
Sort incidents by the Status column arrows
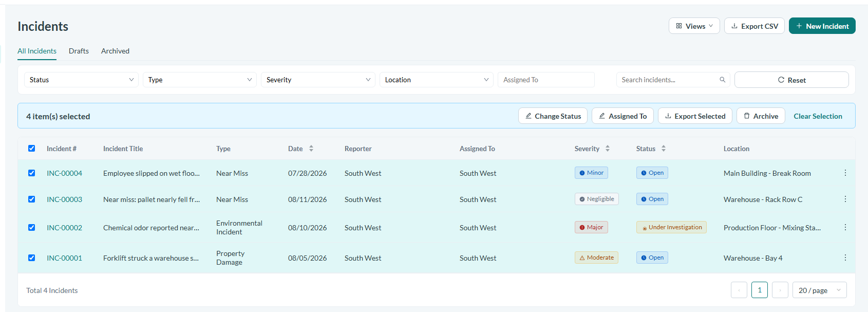(x=664, y=149)
